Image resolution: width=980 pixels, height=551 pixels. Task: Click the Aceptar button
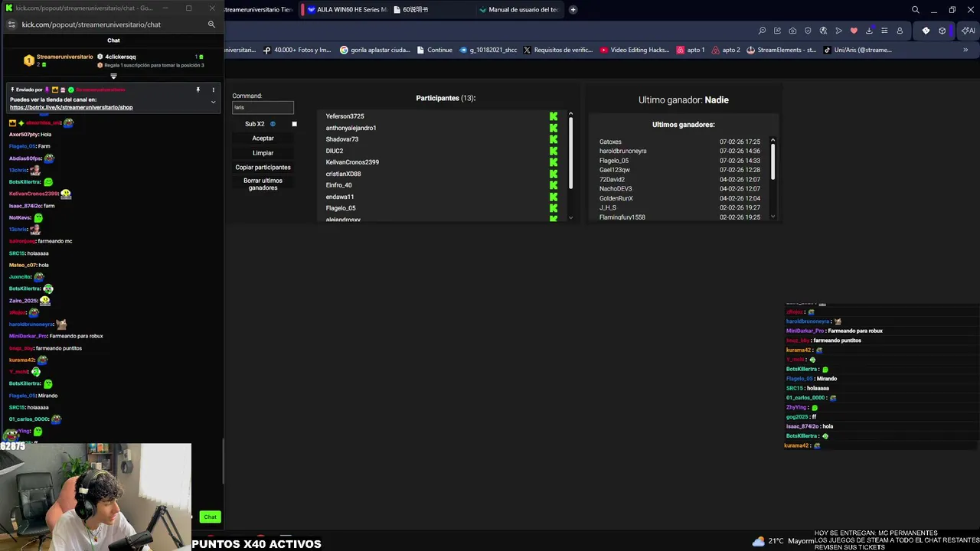(263, 139)
